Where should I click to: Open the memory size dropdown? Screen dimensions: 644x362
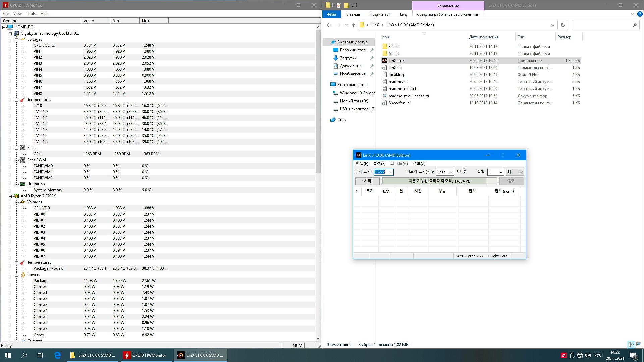point(451,172)
